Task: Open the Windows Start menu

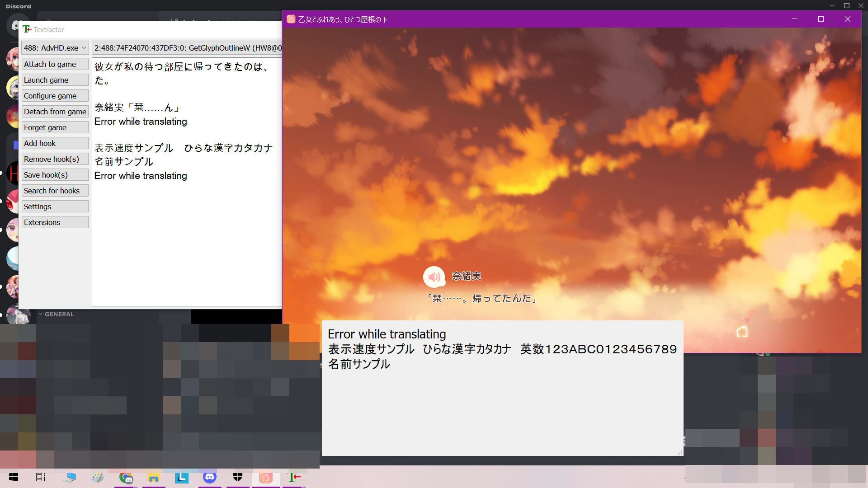Action: (13, 478)
